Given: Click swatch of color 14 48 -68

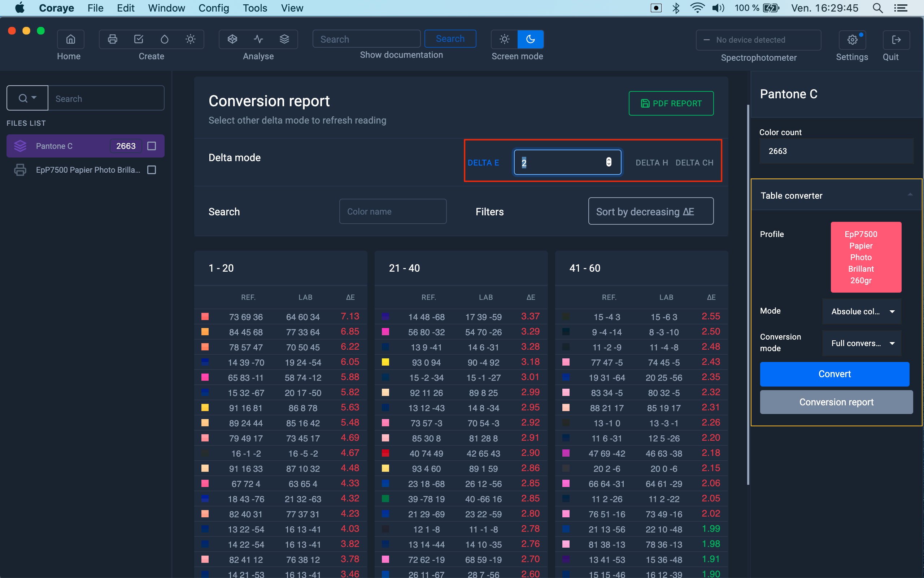Looking at the screenshot, I should click(x=385, y=316).
